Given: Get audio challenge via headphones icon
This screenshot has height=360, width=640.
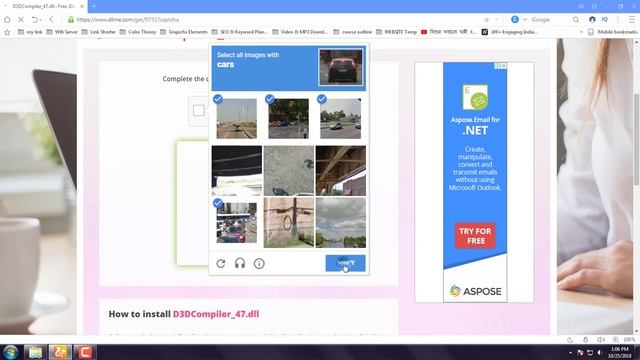Looking at the screenshot, I should tap(240, 263).
